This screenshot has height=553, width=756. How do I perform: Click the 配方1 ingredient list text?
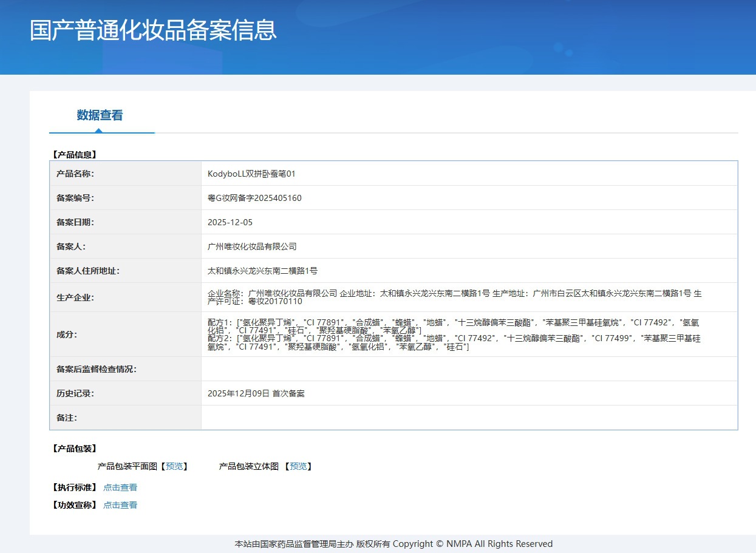pos(454,325)
